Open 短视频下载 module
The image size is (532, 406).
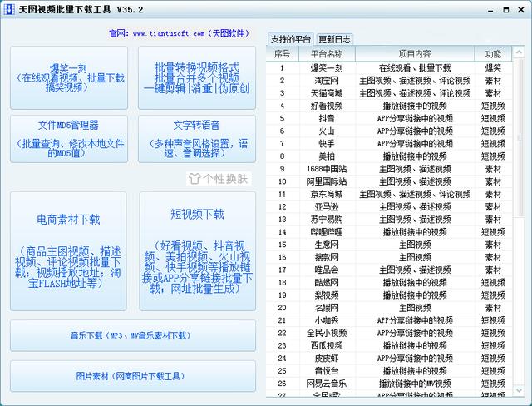[198, 251]
